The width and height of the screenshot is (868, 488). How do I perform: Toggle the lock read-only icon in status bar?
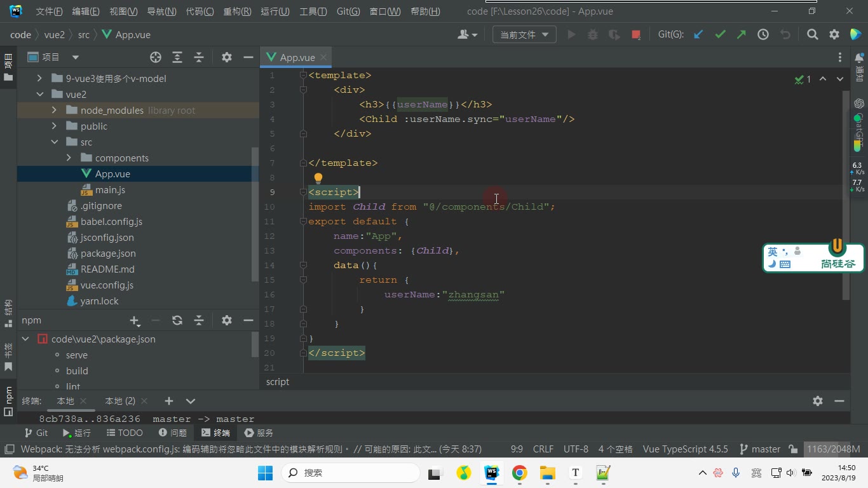pyautogui.click(x=793, y=449)
